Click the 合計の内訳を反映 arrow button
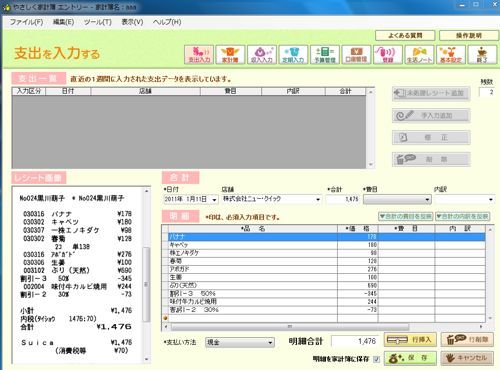Image resolution: width=500 pixels, height=370 pixels. click(463, 216)
